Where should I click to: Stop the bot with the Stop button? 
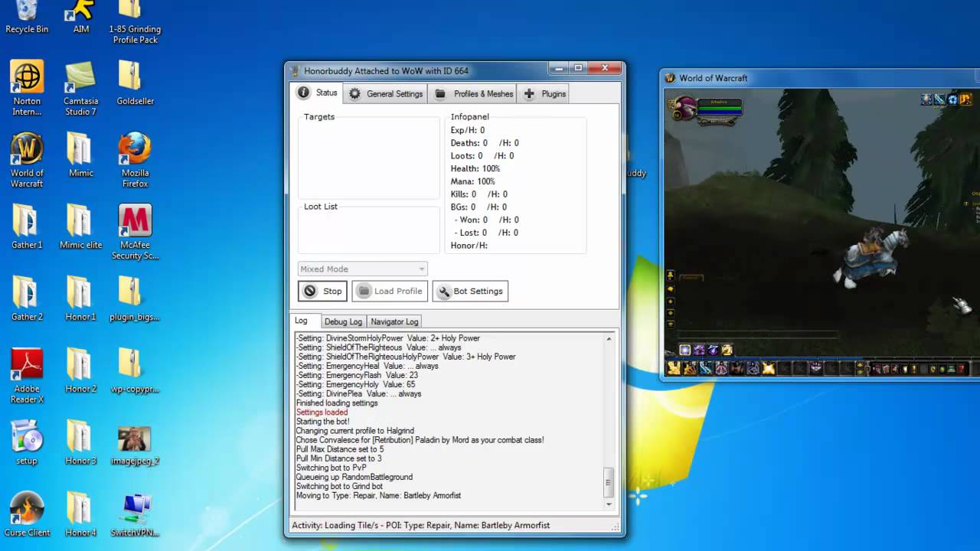click(322, 291)
